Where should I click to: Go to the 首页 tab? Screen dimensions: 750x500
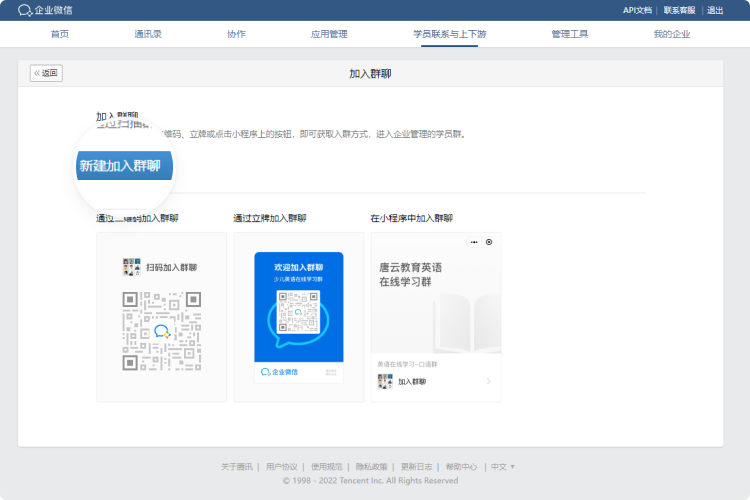pos(60,34)
